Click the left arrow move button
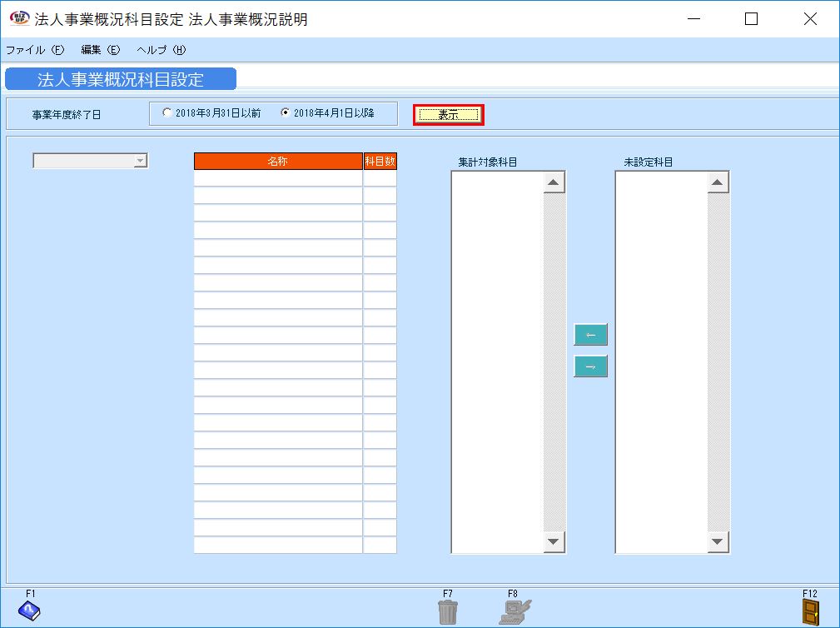The height and width of the screenshot is (628, 840). 590,335
